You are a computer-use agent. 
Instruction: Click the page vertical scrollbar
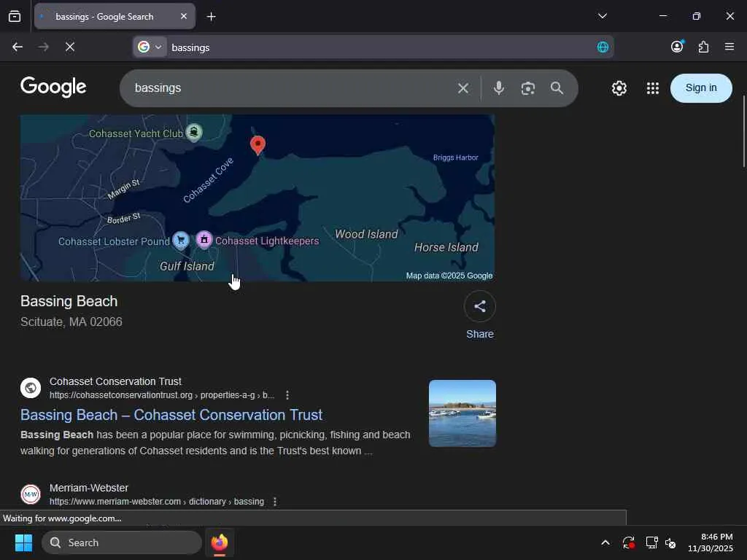tap(743, 131)
